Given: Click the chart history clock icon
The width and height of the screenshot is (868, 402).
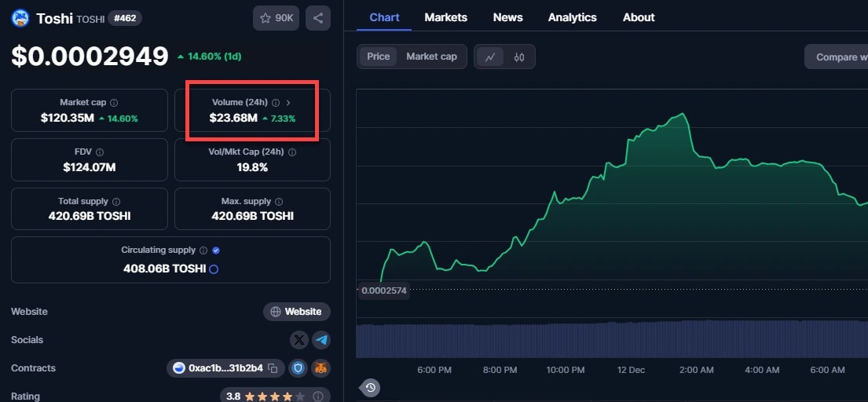Looking at the screenshot, I should (371, 387).
